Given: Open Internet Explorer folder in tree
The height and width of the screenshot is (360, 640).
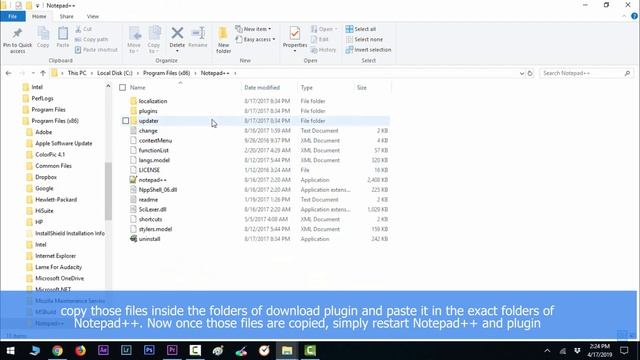Looking at the screenshot, I should [x=56, y=256].
